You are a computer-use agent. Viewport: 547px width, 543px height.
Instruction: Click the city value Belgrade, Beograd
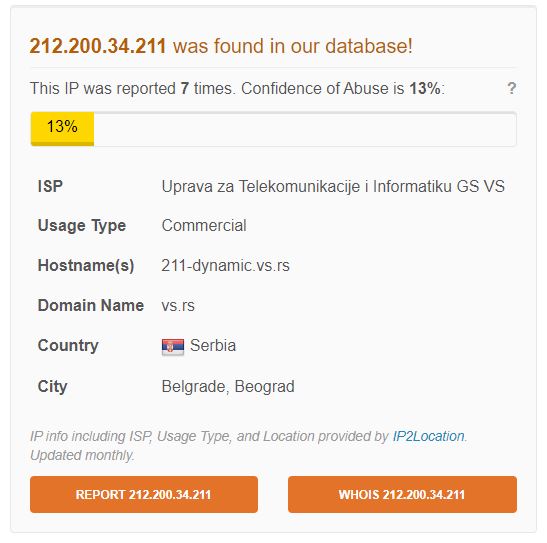[228, 386]
